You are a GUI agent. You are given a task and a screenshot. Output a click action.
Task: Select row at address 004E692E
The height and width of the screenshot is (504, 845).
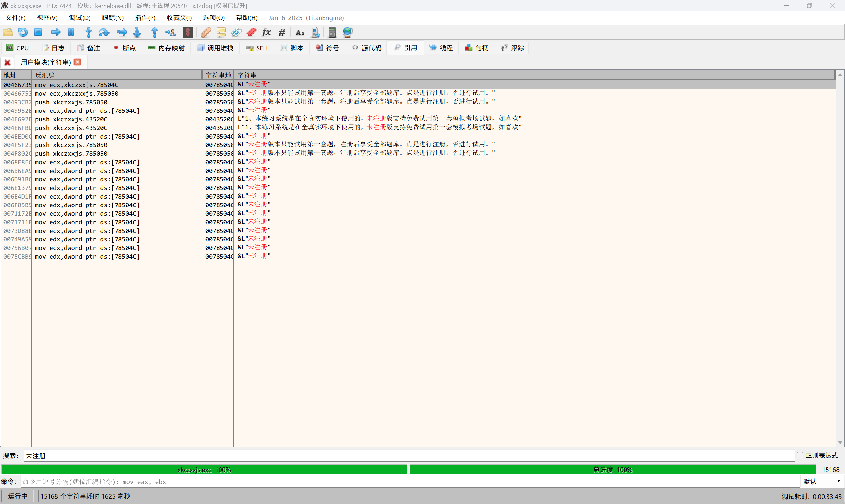click(418, 119)
